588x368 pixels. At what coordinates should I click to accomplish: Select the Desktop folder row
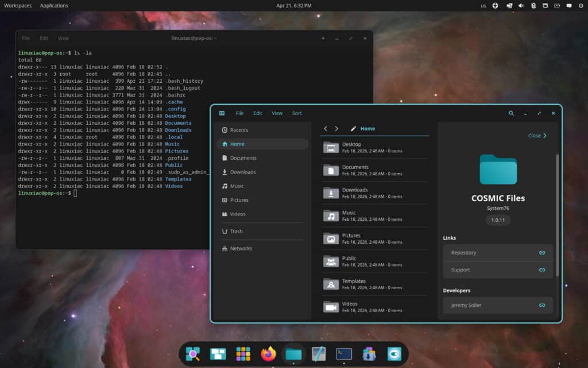click(373, 148)
